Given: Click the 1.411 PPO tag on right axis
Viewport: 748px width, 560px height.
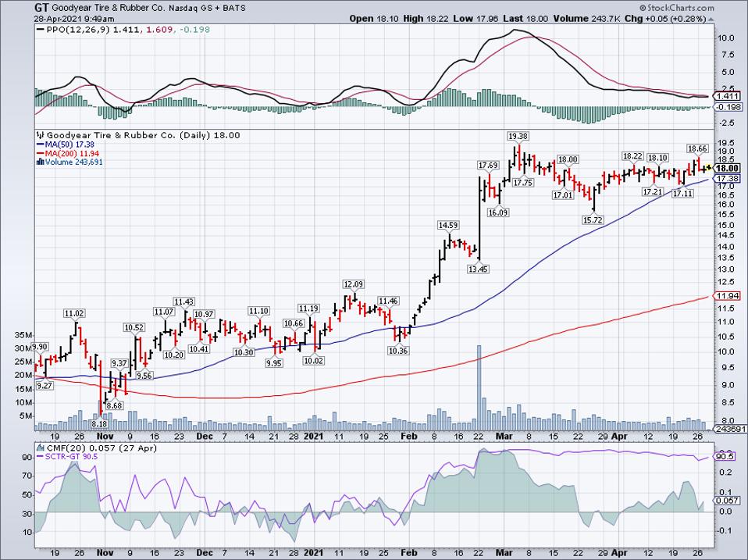Looking at the screenshot, I should point(728,97).
